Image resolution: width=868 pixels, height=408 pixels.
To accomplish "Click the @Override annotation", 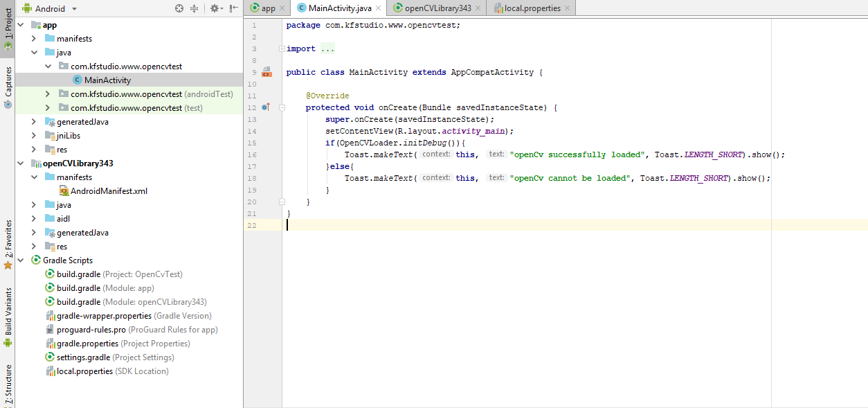I will [327, 96].
